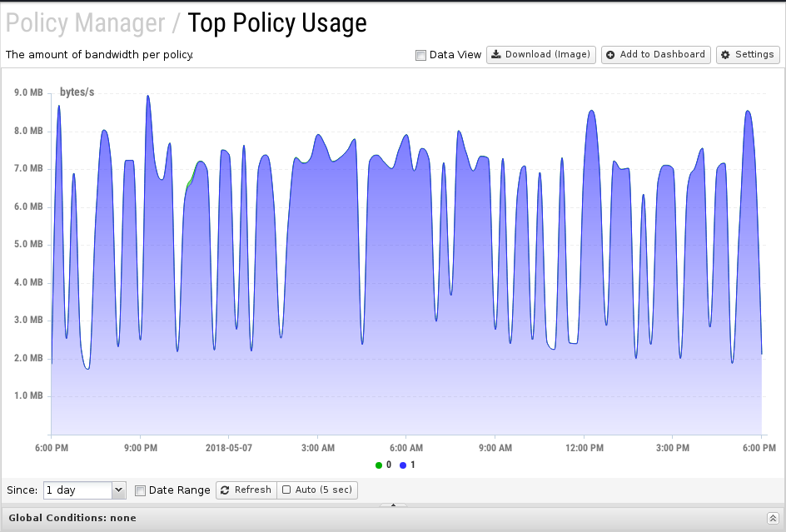The image size is (786, 532).
Task: Click the '3:00 AM' axis label
Action: pyautogui.click(x=318, y=448)
